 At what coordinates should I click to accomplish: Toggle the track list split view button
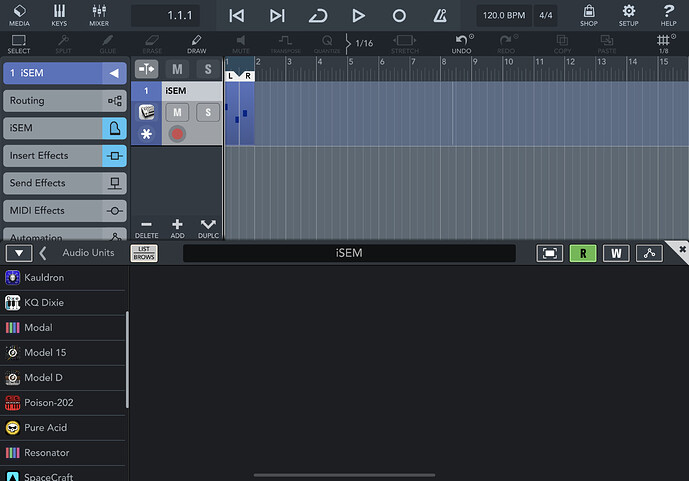click(146, 69)
